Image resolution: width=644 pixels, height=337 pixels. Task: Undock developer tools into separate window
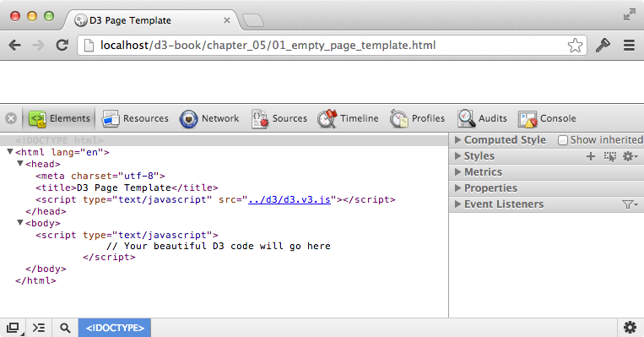point(13,328)
